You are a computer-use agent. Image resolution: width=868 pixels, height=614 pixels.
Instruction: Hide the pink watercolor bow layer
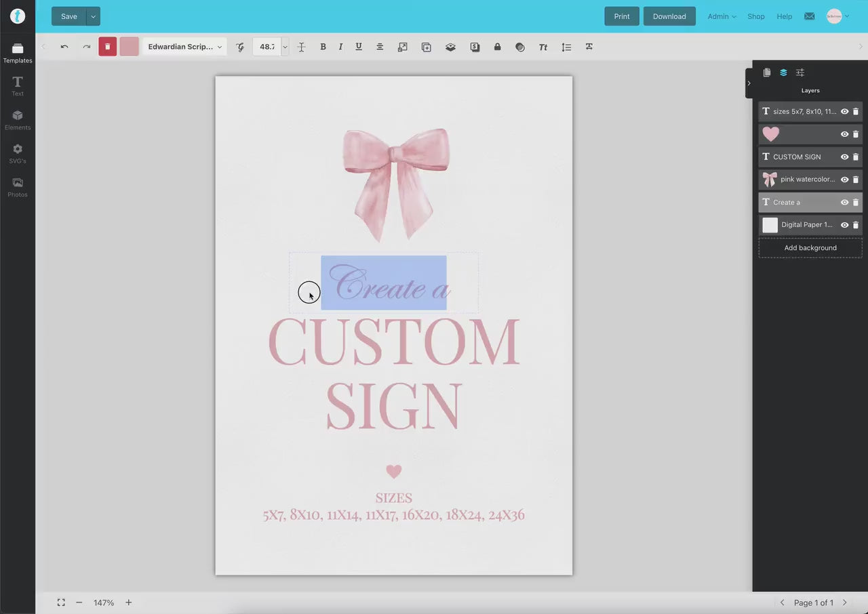(x=845, y=180)
